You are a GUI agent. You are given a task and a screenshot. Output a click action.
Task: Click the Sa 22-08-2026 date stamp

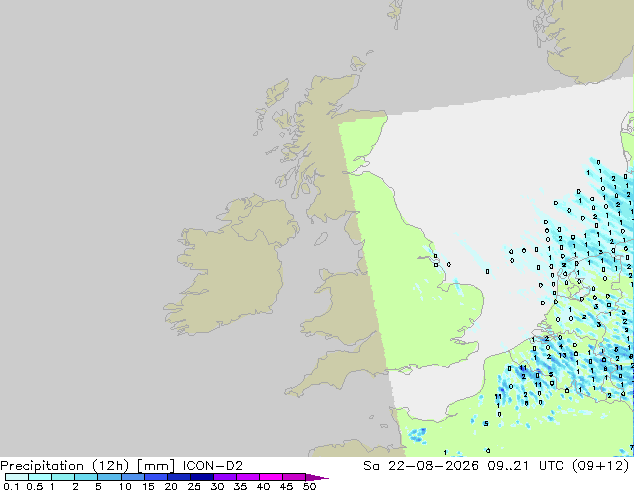(421, 466)
